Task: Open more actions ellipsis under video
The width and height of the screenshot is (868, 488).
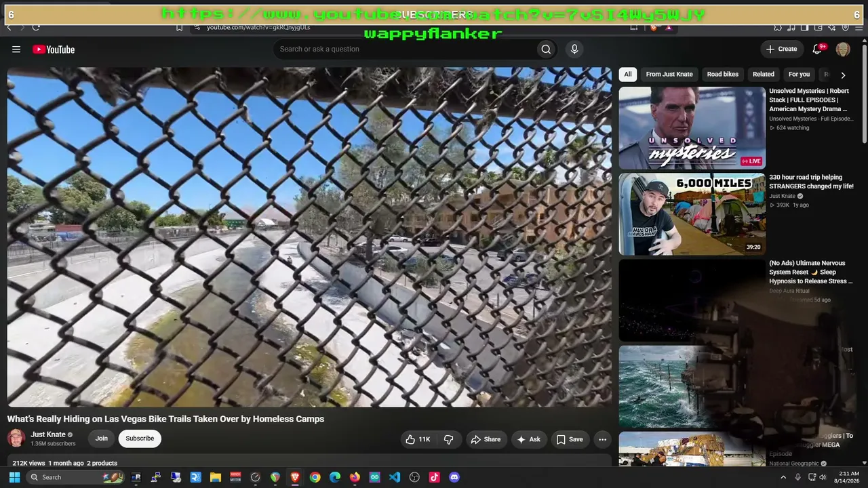Action: click(602, 439)
